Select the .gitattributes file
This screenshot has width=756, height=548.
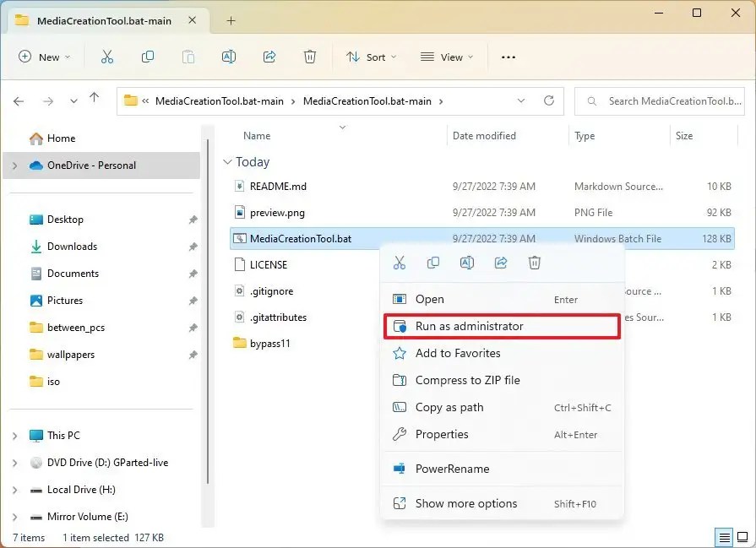(x=278, y=317)
